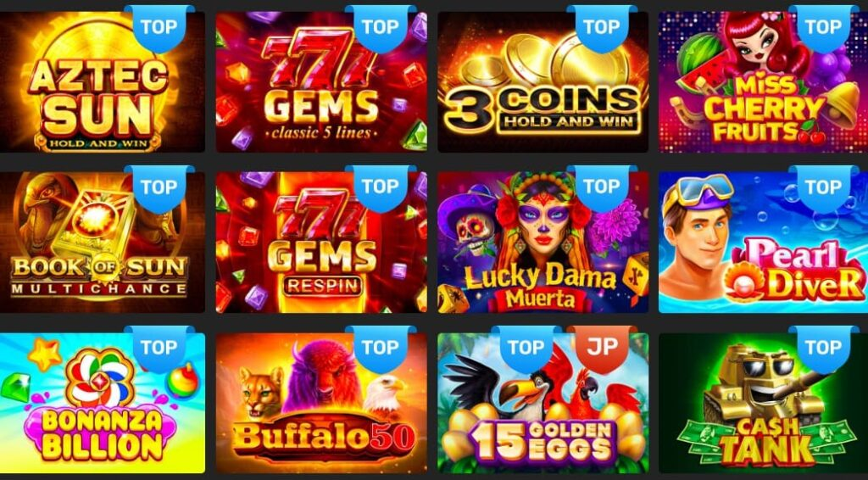Launch the Pearl Diver slot game
The image size is (868, 480).
(764, 243)
